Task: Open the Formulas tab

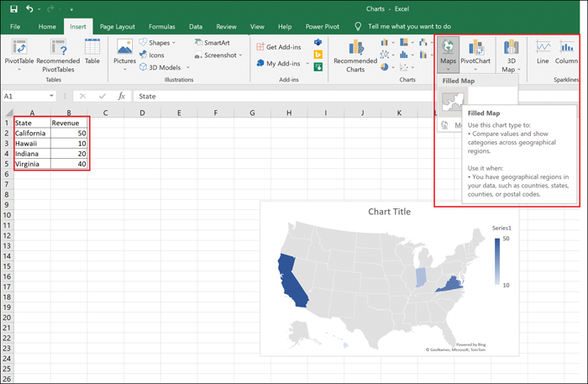Action: (162, 27)
